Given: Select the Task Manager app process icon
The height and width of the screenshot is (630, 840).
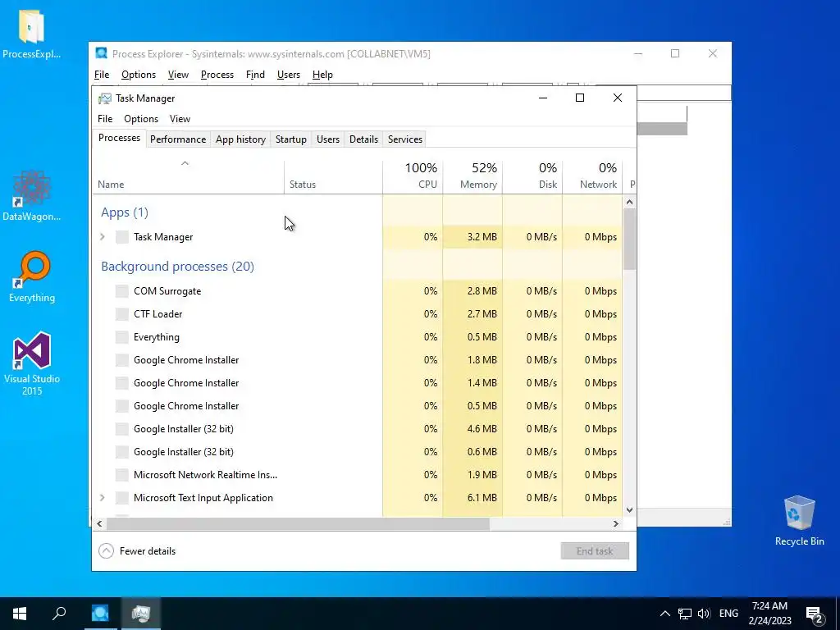Looking at the screenshot, I should (x=122, y=237).
